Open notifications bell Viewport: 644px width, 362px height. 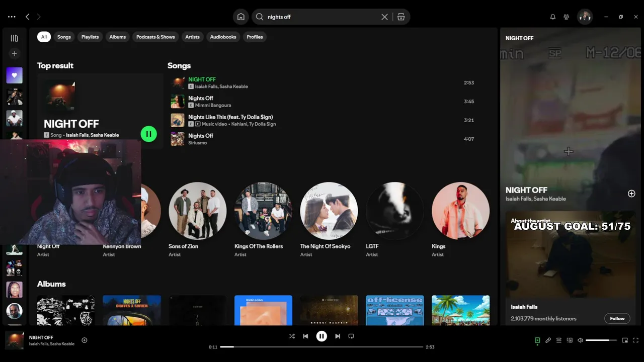(x=552, y=17)
